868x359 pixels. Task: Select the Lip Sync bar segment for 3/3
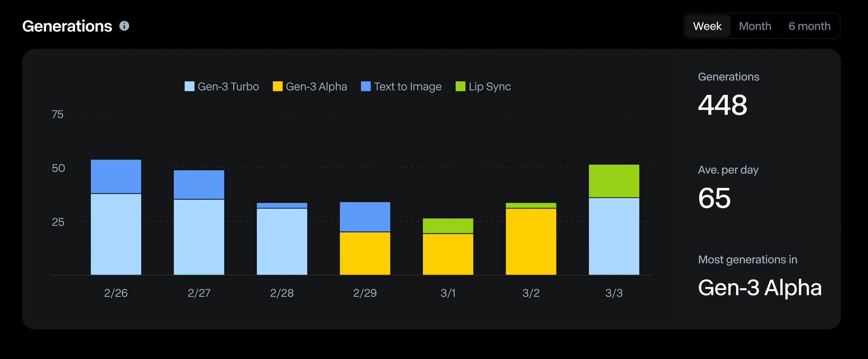614,181
